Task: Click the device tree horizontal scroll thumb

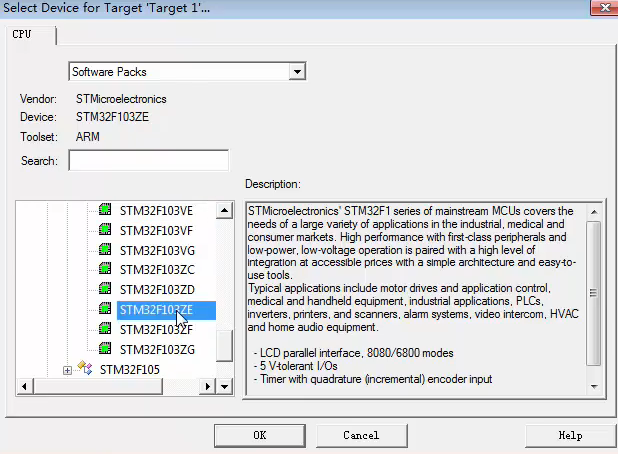Action: (x=98, y=387)
